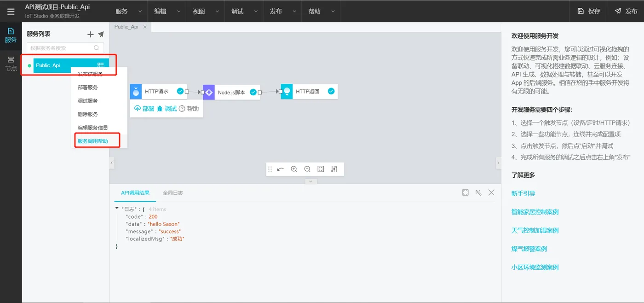The width and height of the screenshot is (644, 303).
Task: Open the 智能家居控制案例 link
Action: tap(535, 212)
